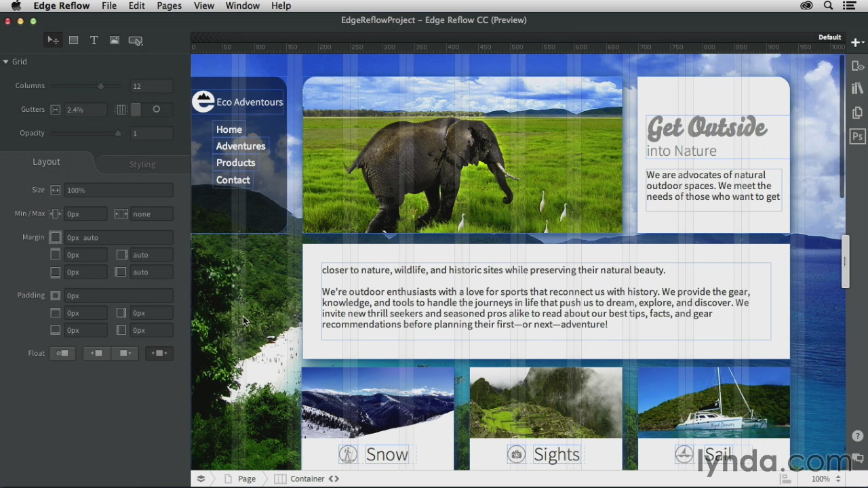Select the Selection arrow tool
This screenshot has height=488, width=868.
(x=52, y=41)
